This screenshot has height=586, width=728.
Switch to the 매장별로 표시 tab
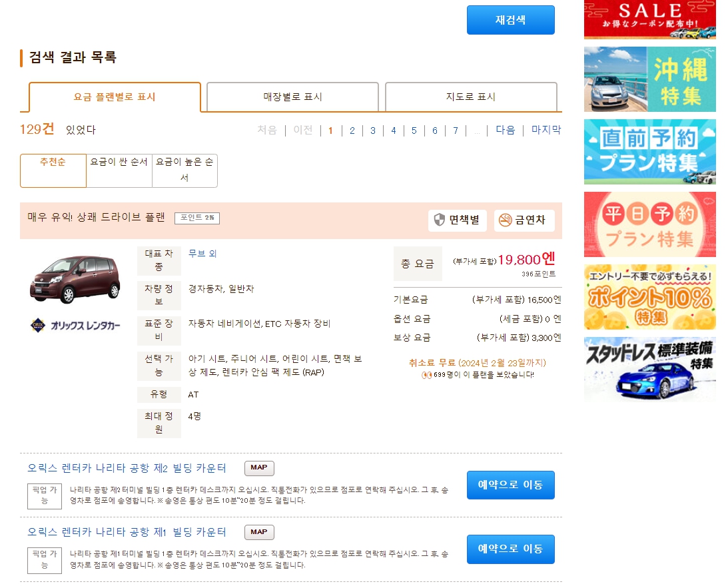(292, 97)
